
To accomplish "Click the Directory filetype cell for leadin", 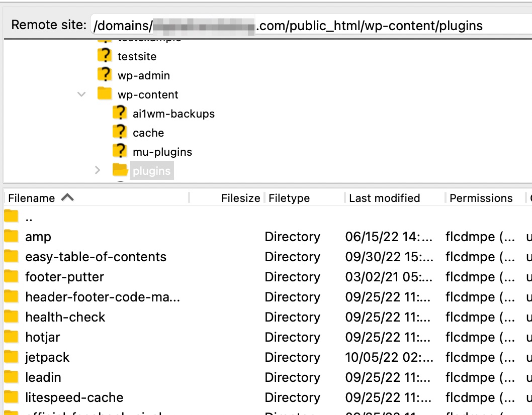I will [x=293, y=377].
